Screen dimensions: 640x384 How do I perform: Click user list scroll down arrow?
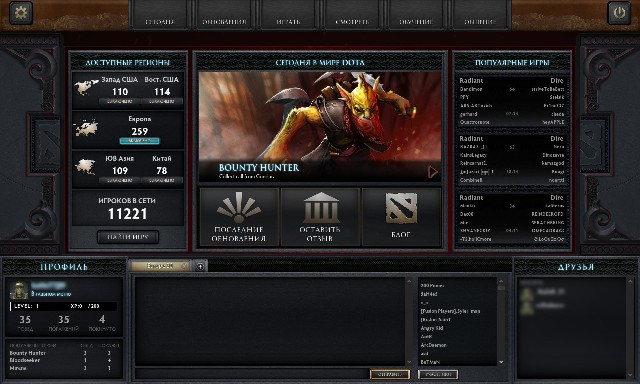(501, 362)
